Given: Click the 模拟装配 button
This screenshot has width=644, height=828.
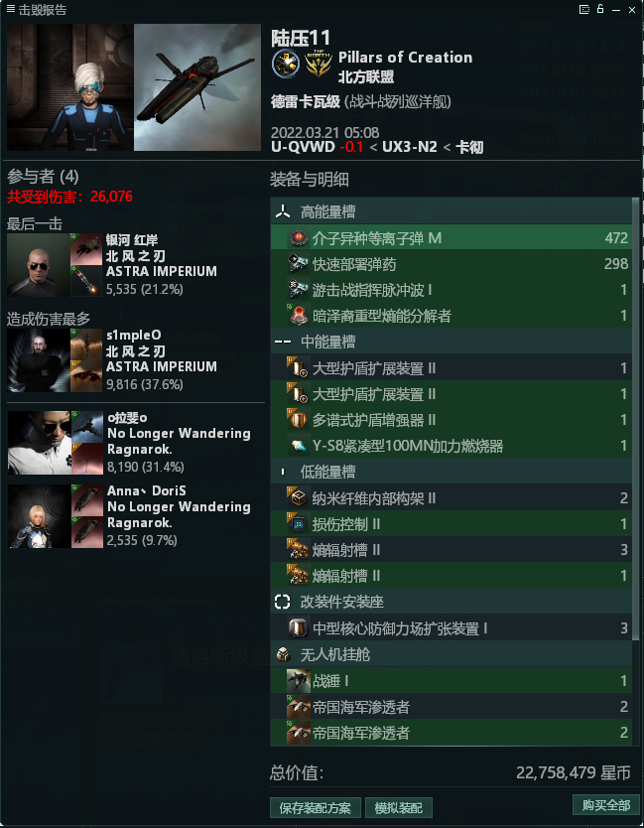Looking at the screenshot, I should coord(399,808).
